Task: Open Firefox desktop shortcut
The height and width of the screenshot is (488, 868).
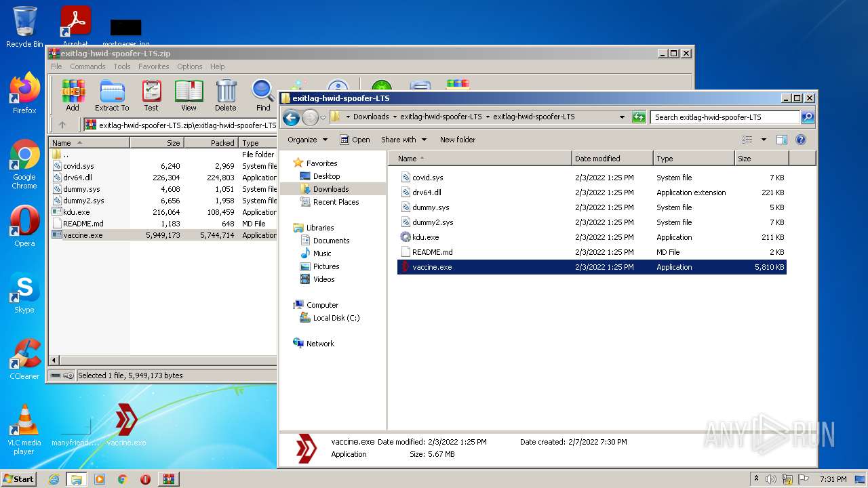Action: pos(24,94)
